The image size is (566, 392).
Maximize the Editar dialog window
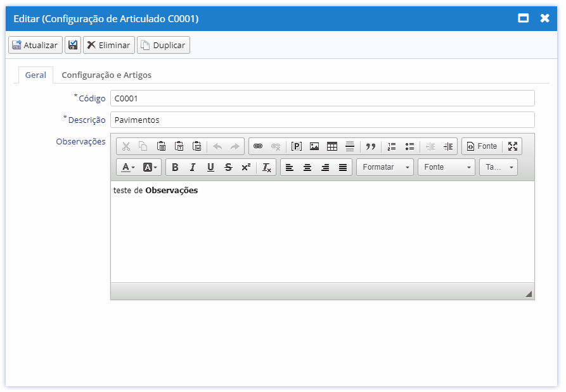523,18
